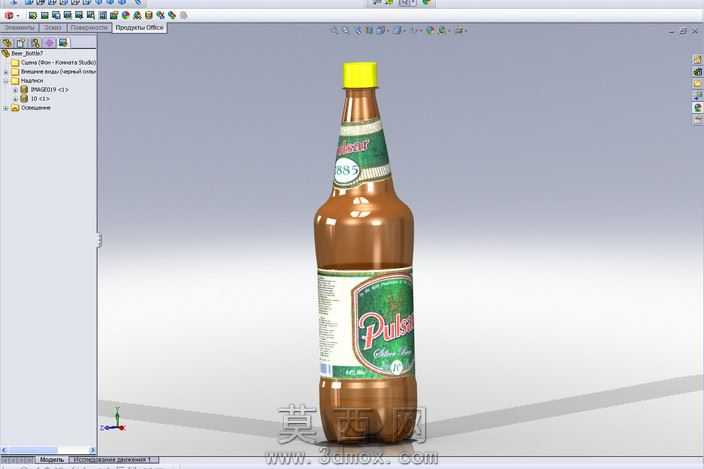Screen dimensions: 704x469
Task: Click the panel collapse handle on tree divider
Action: (98, 241)
